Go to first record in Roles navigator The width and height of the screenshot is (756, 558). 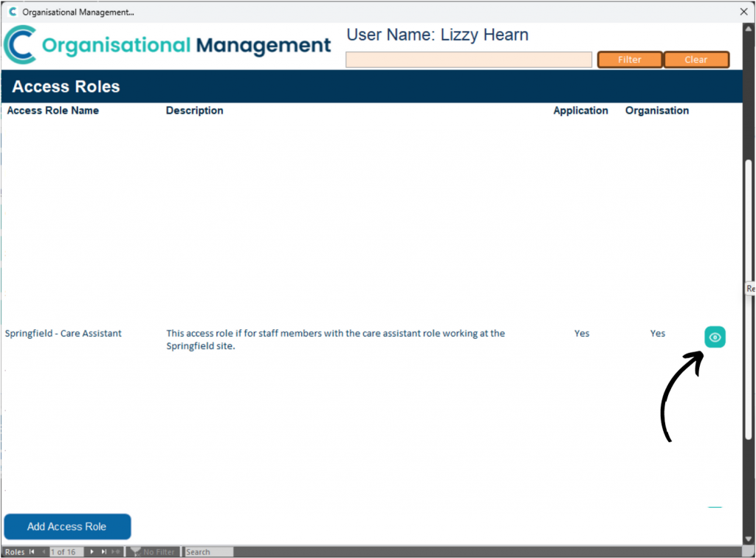[32, 552]
